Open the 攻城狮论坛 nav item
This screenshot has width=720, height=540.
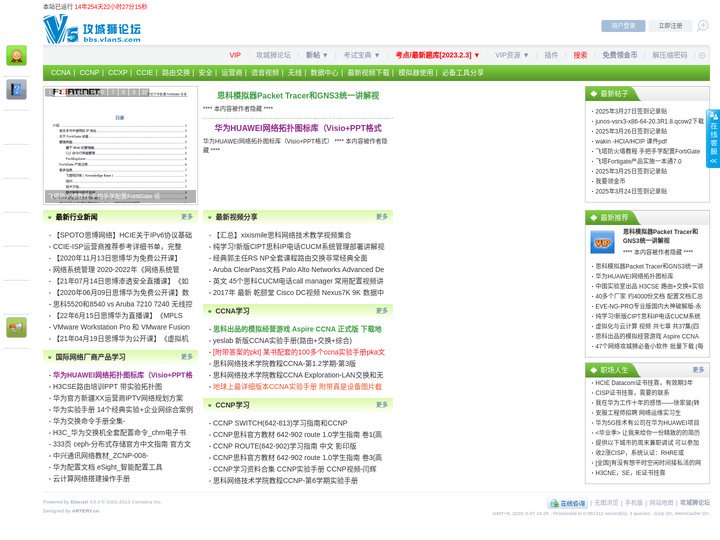(273, 55)
